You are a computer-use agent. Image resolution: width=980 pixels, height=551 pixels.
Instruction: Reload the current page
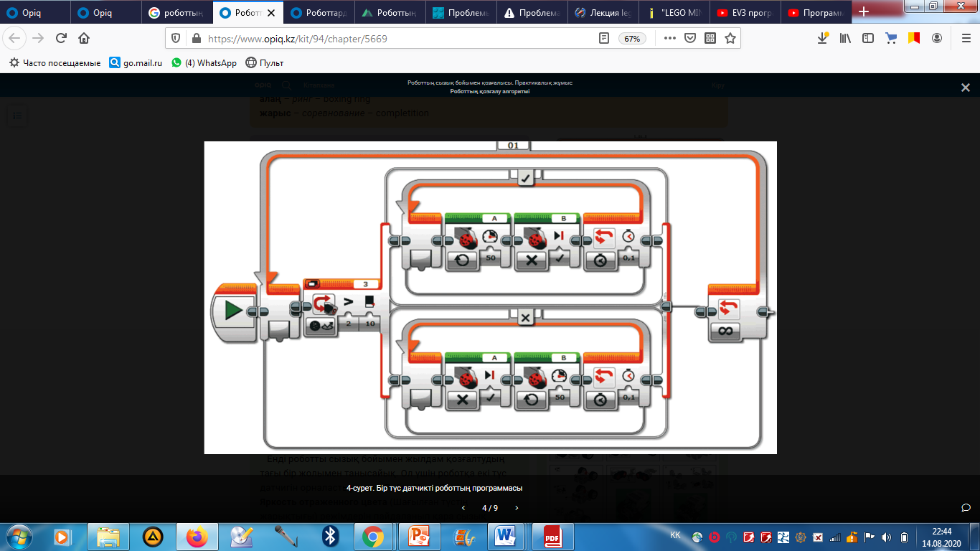(x=61, y=39)
